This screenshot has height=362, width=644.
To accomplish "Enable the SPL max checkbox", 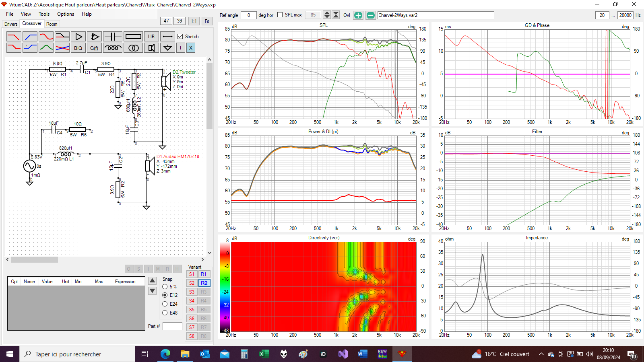I will coord(280,15).
